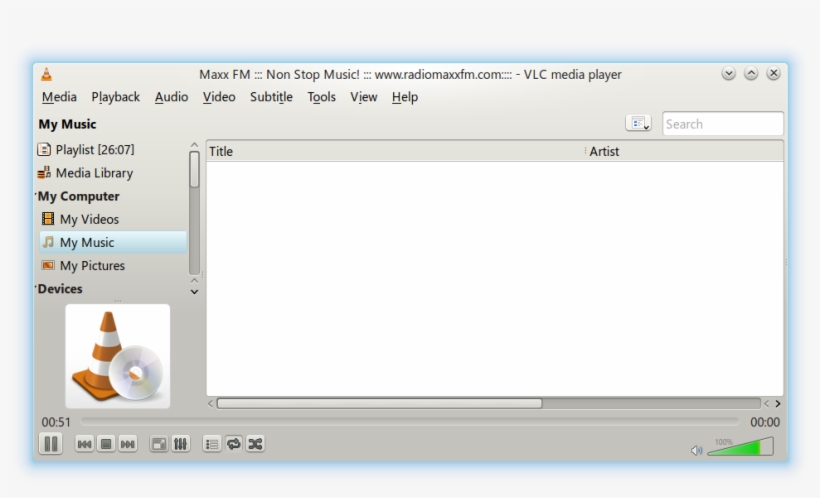Skip to previous media in playlist
Viewport: 820px width, 498px height.
[84, 444]
